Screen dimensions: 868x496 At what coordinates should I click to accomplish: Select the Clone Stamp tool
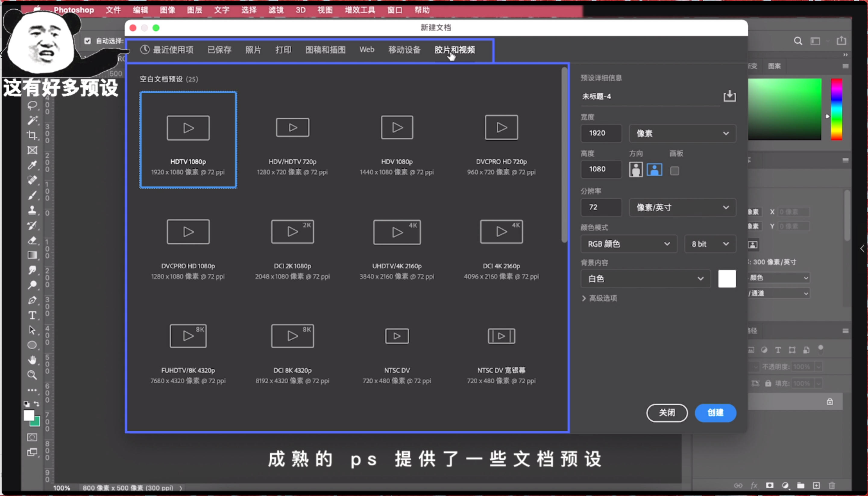32,210
